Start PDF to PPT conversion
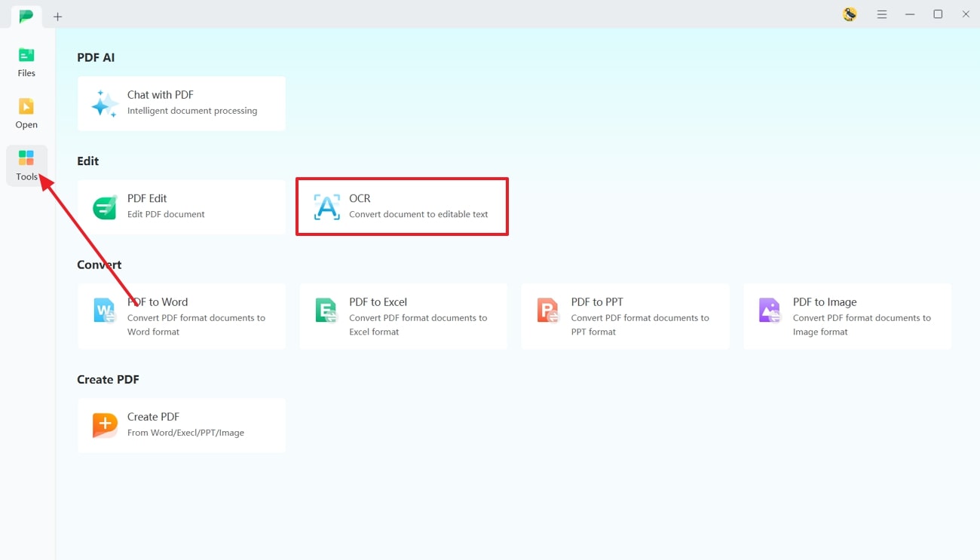 pyautogui.click(x=626, y=317)
